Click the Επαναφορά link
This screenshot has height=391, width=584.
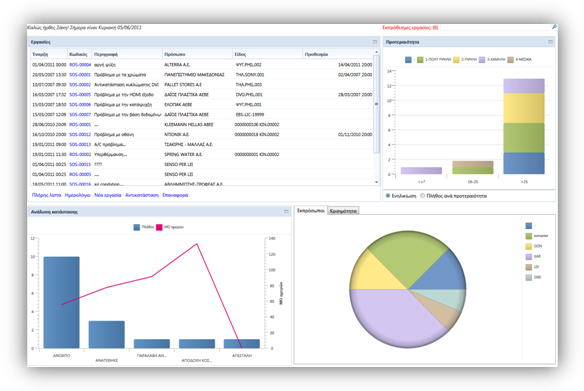pyautogui.click(x=175, y=195)
